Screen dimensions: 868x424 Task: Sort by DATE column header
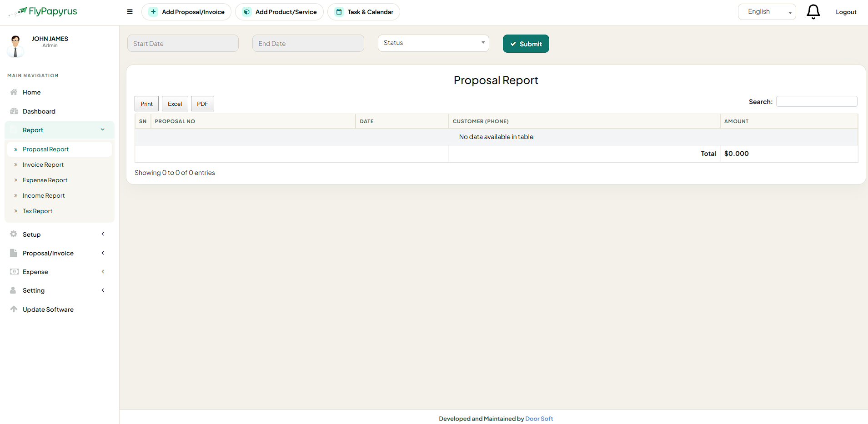pyautogui.click(x=402, y=121)
